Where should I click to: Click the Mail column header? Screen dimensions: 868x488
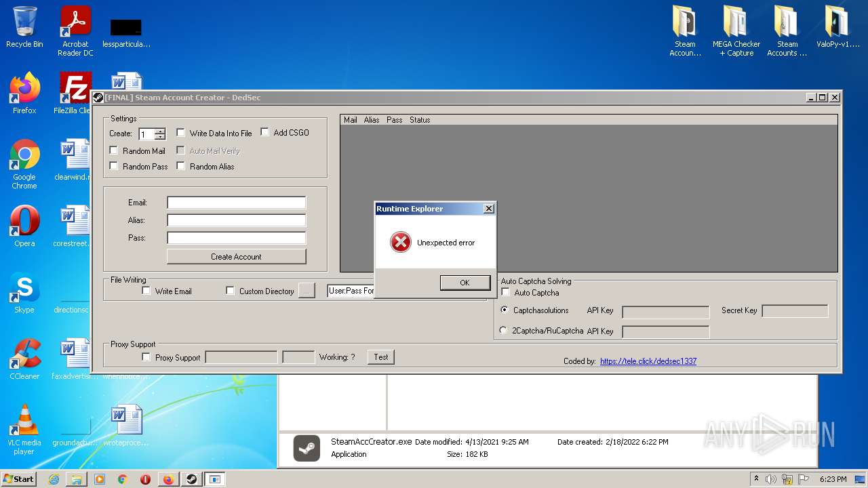351,120
